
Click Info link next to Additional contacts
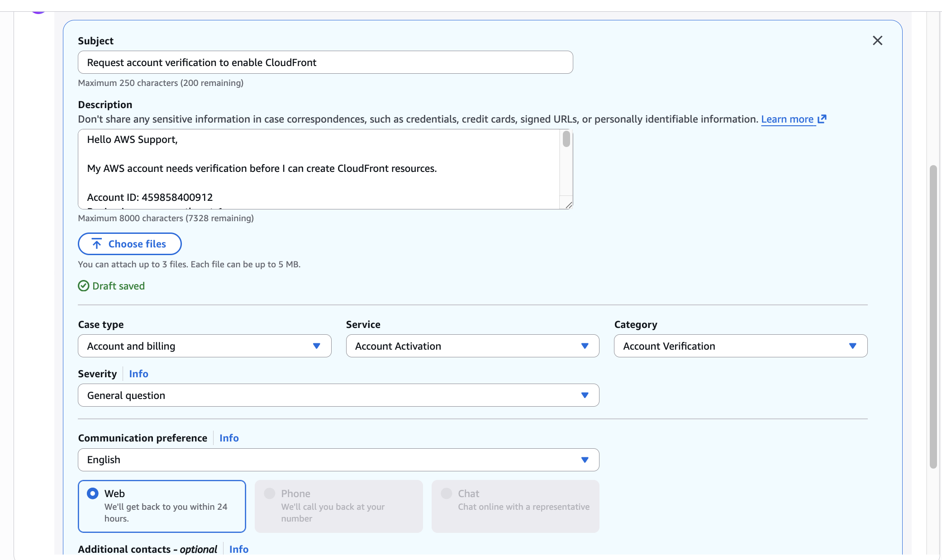(239, 549)
